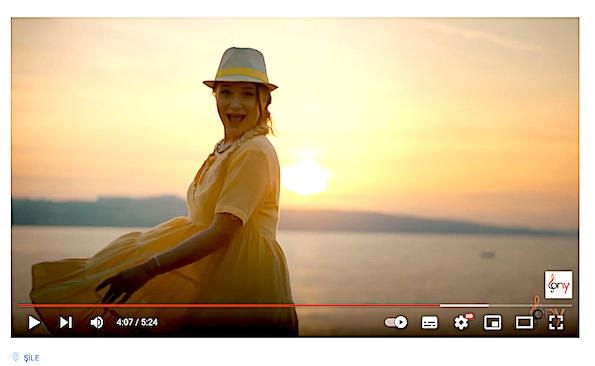This screenshot has width=595, height=366.
Task: Mute the video volume
Action: (x=97, y=323)
